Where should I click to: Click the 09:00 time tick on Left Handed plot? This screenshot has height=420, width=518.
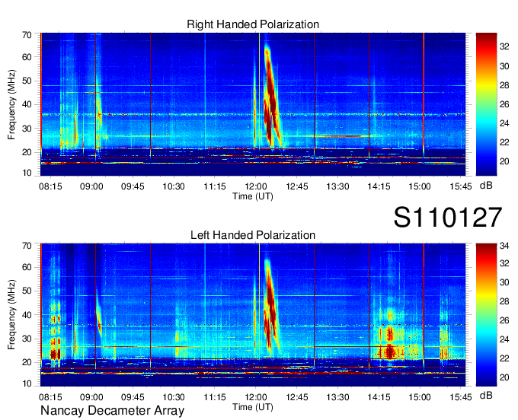pyautogui.click(x=91, y=397)
